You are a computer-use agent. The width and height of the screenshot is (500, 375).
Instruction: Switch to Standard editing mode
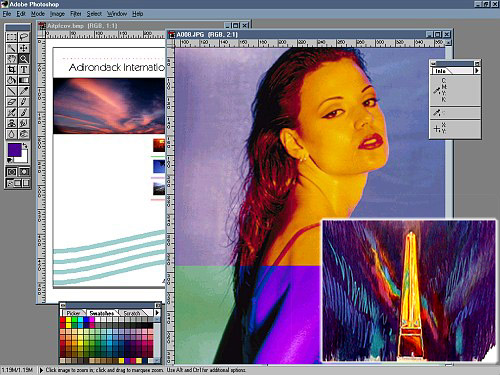tap(12, 172)
